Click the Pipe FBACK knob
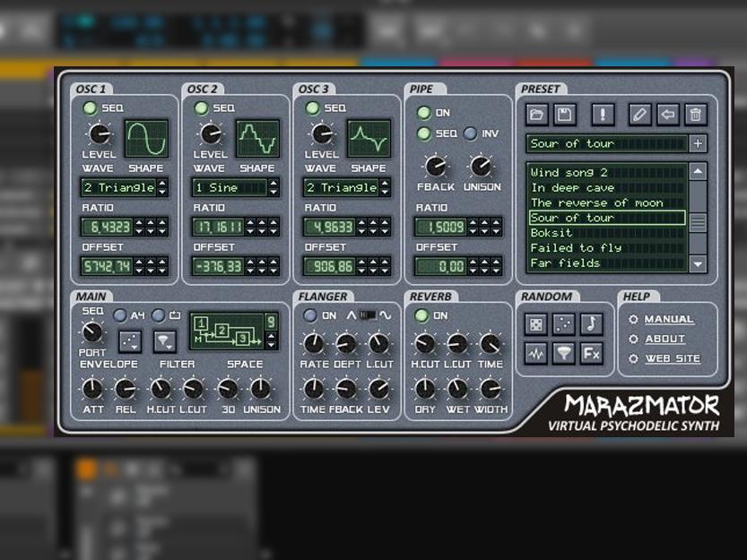 pos(436,166)
